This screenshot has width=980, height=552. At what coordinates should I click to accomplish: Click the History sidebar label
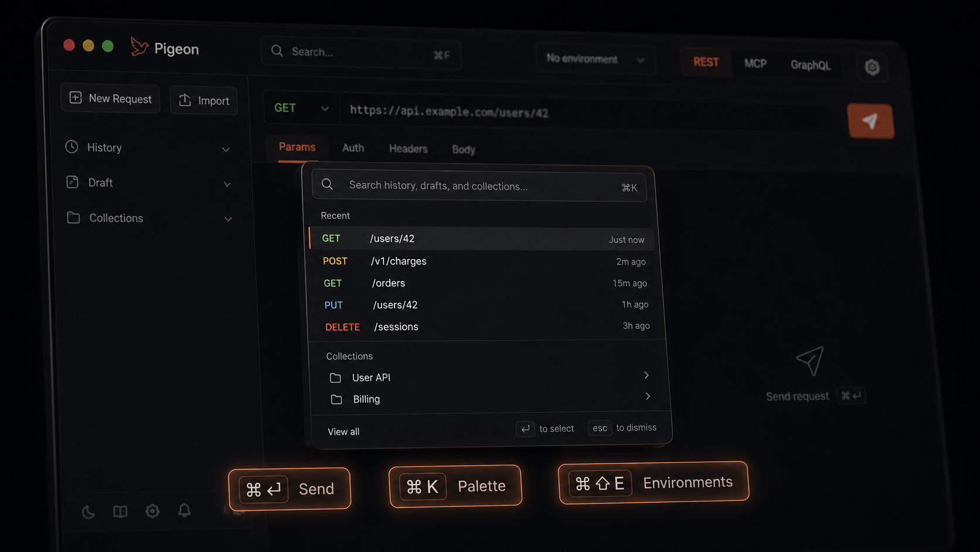104,148
